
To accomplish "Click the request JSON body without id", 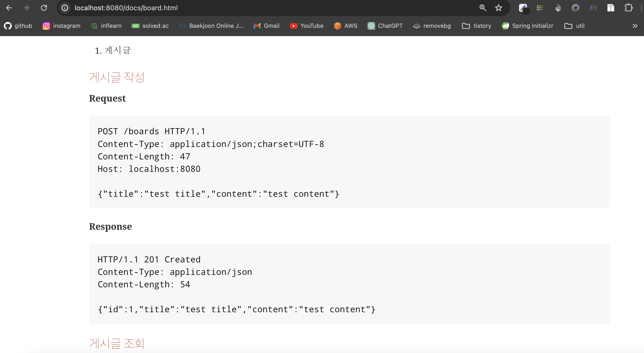I will (219, 194).
